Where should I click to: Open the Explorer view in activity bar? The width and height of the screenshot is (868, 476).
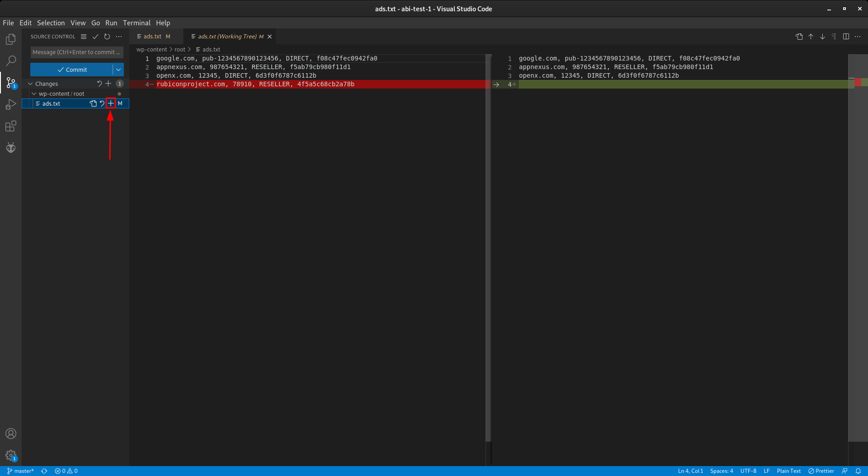click(x=11, y=39)
